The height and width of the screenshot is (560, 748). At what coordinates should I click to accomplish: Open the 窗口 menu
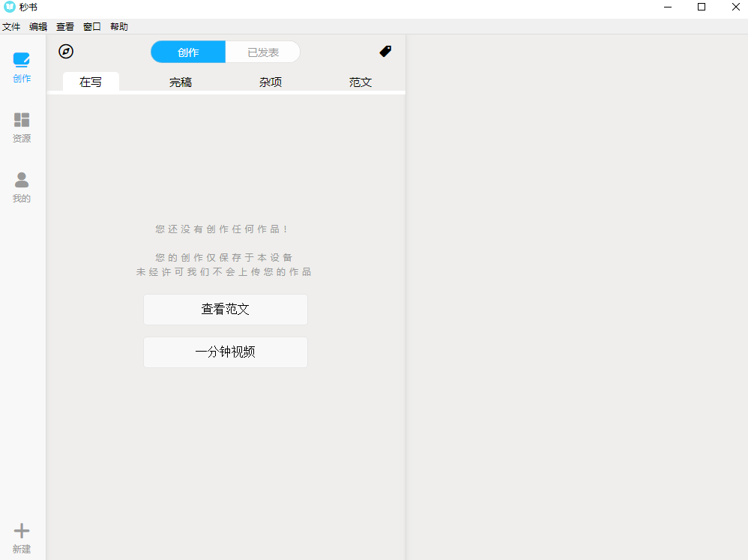[x=91, y=26]
